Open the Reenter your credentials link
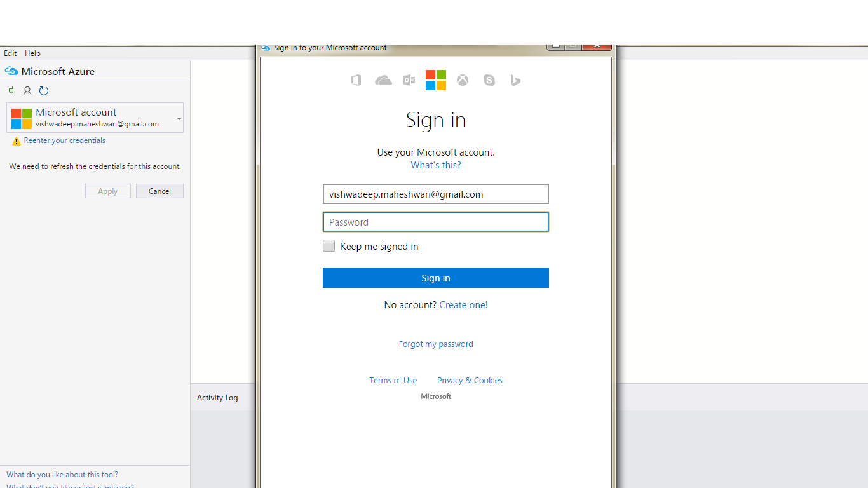Screen dimensions: 868x488 [65, 140]
